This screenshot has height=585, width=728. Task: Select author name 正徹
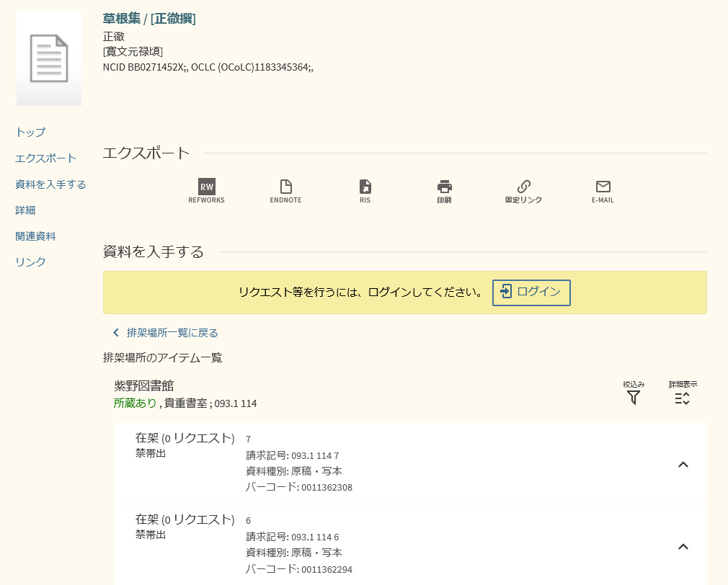[x=114, y=36]
